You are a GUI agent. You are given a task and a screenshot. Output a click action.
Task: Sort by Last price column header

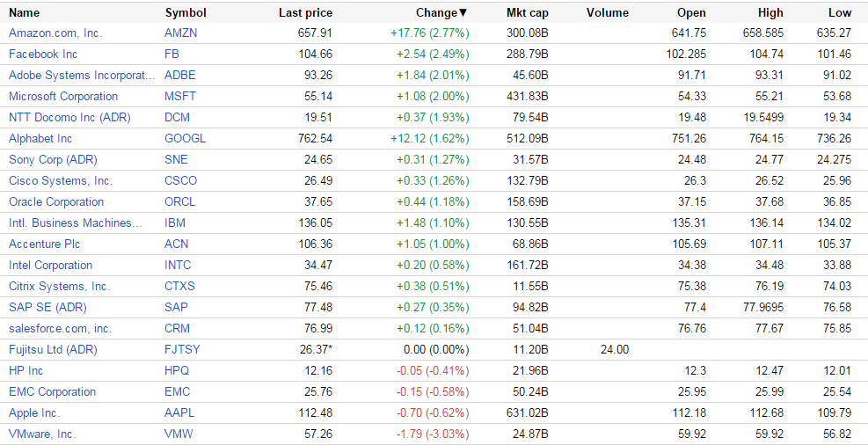(x=305, y=12)
